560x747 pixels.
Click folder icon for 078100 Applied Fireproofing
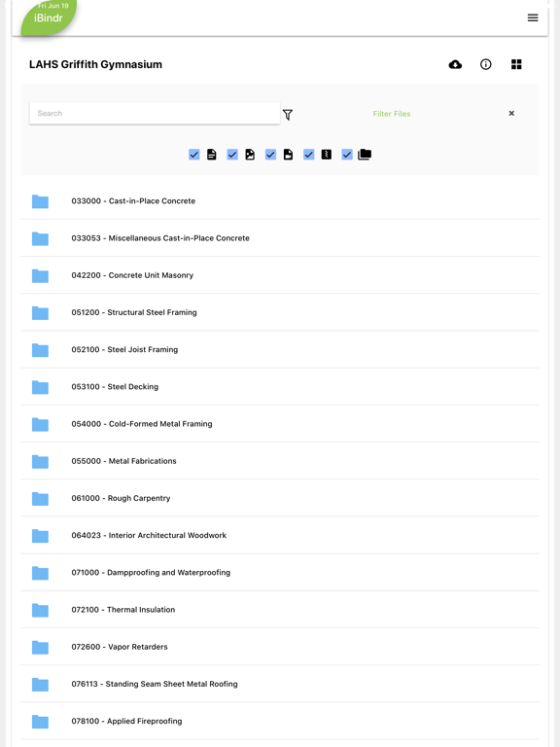tap(40, 722)
